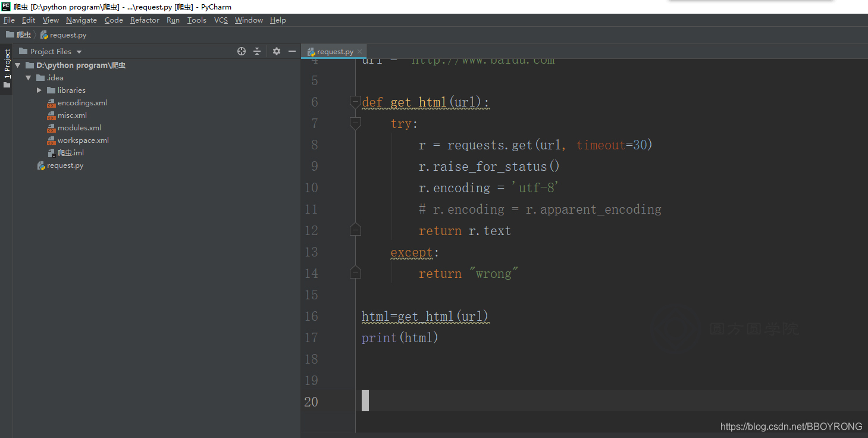The width and height of the screenshot is (868, 438).
Task: Fold the def get_html function marker
Action: pyautogui.click(x=355, y=102)
